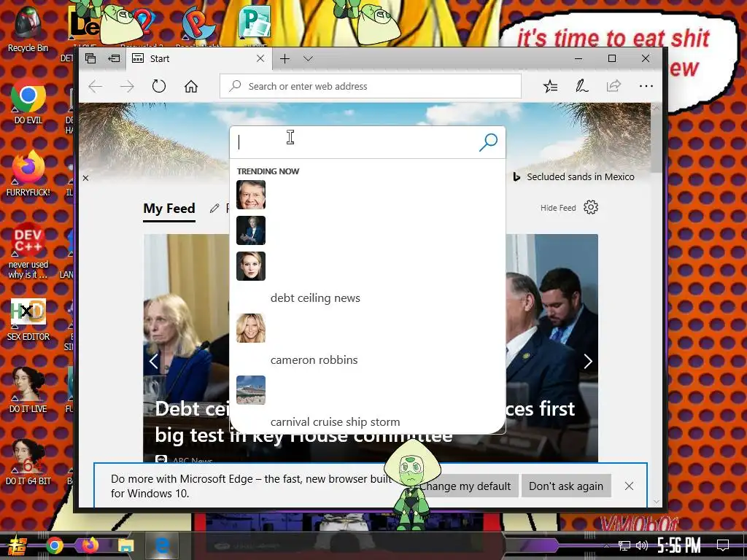Click Hide Feed link
Viewport: 747px width, 560px height.
pos(558,208)
